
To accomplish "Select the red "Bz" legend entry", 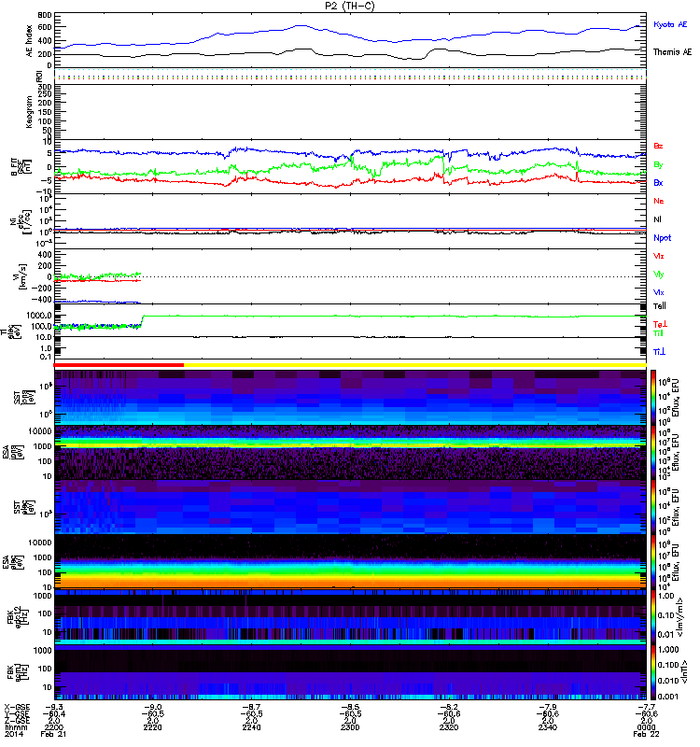I will click(658, 146).
